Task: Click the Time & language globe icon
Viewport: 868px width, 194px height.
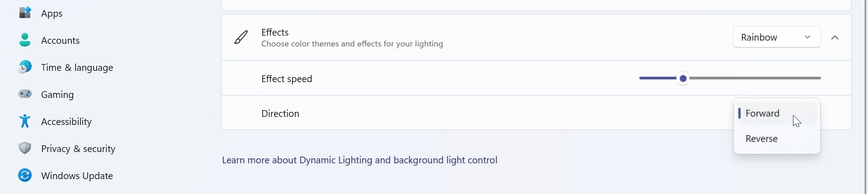Action: 25,67
